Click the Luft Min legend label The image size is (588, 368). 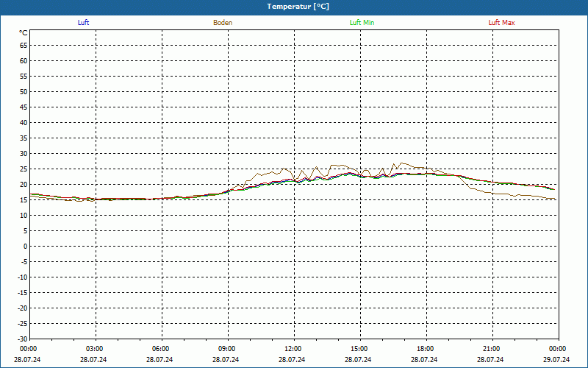(362, 23)
